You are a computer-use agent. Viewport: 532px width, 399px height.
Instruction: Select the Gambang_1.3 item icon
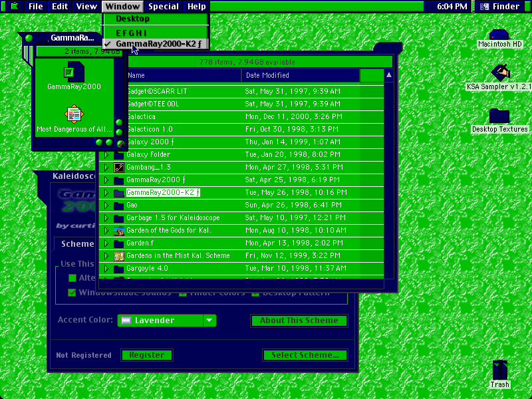point(119,168)
